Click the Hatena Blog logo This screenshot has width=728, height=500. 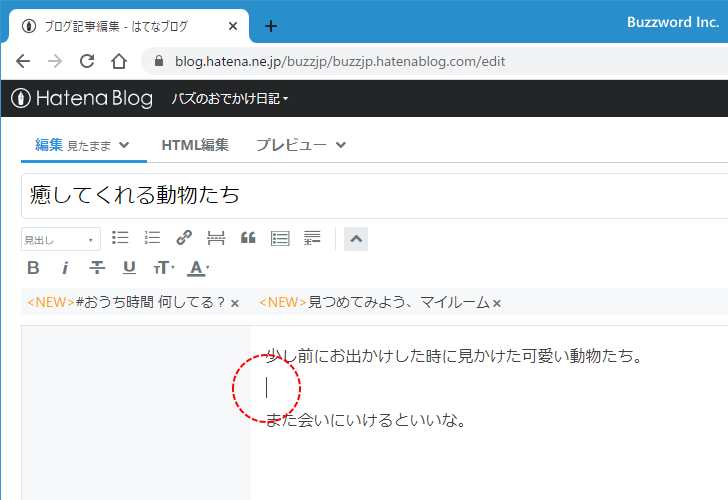[x=82, y=98]
